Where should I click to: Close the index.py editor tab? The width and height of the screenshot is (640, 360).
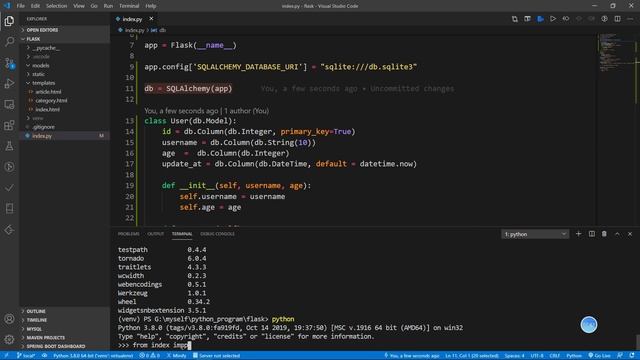pyautogui.click(x=151, y=19)
